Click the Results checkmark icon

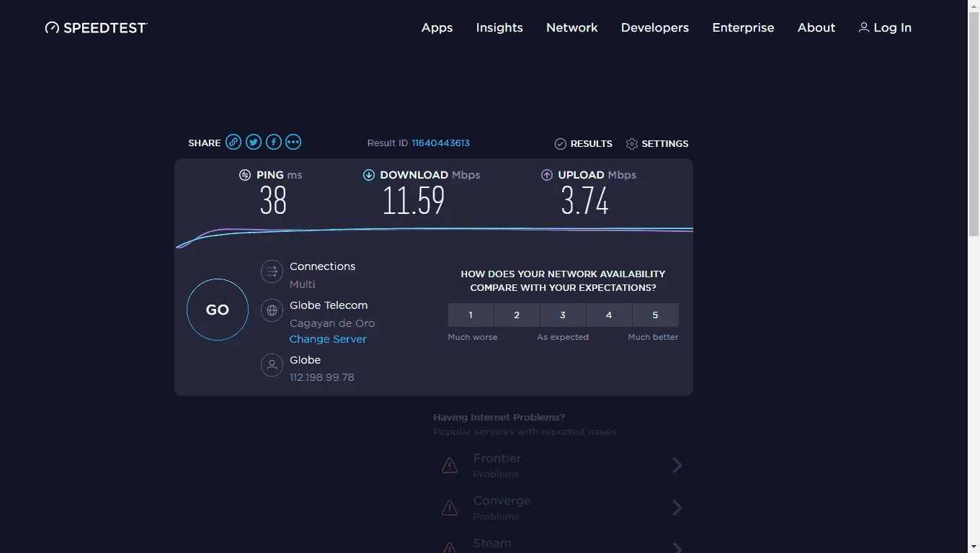coord(561,144)
